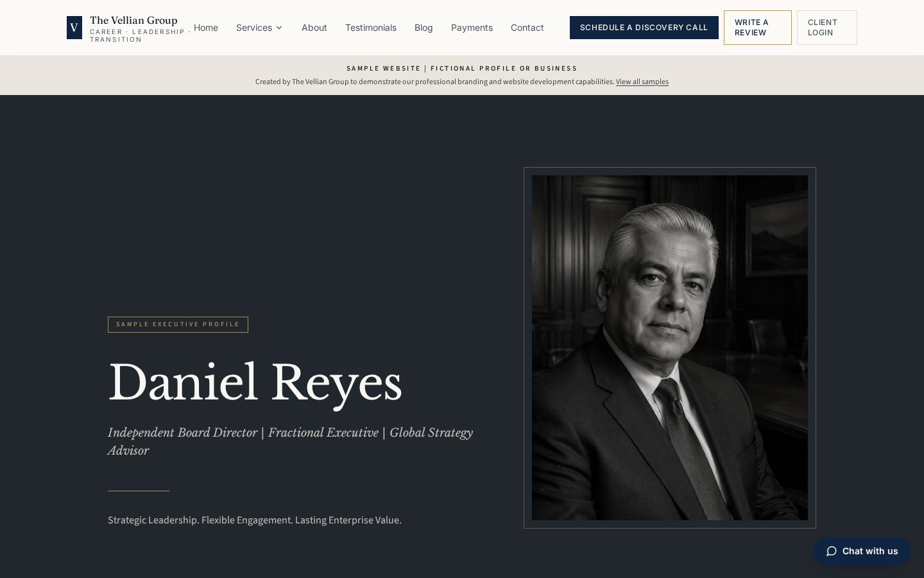Click the Vellian Group V logo icon
924x578 pixels.
click(74, 28)
